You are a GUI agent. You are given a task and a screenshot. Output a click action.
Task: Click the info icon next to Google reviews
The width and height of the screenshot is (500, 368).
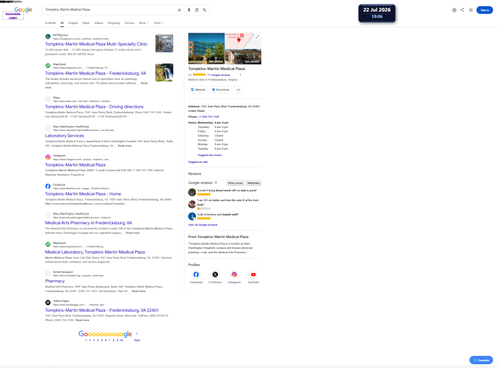pyautogui.click(x=216, y=182)
